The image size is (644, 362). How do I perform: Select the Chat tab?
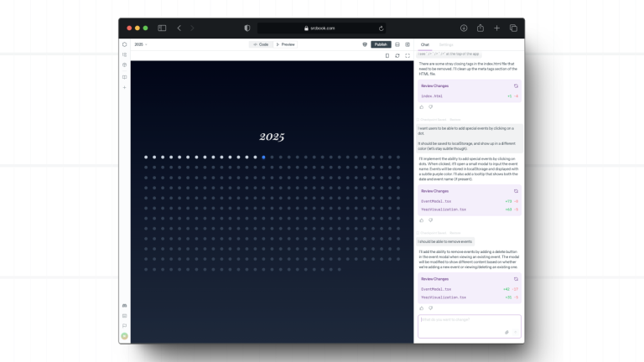pyautogui.click(x=425, y=44)
